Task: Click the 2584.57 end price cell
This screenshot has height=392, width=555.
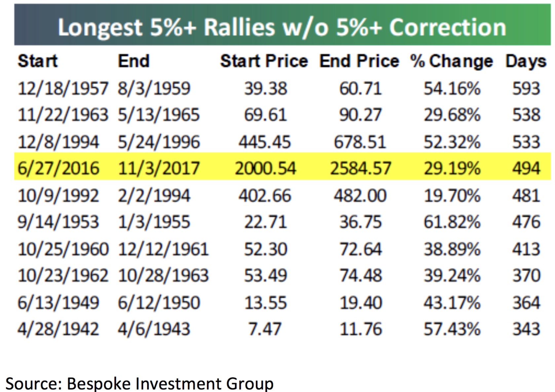Action: pos(360,168)
